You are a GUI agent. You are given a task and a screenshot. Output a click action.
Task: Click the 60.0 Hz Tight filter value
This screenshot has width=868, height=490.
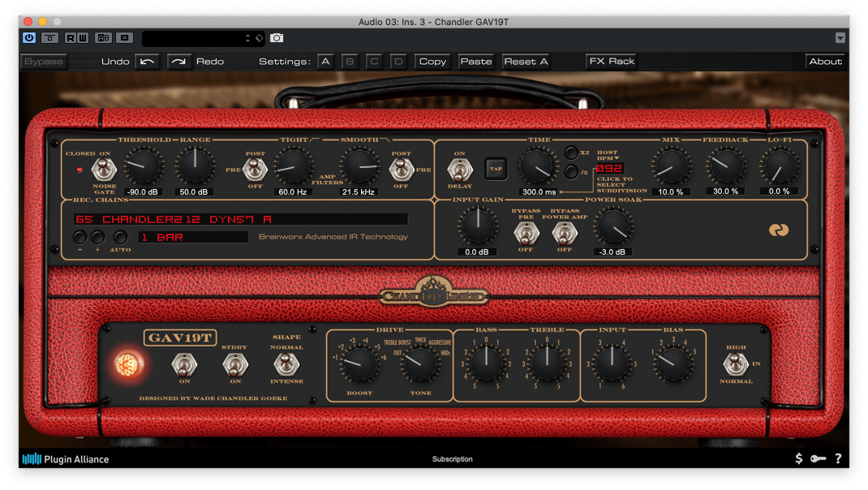tap(292, 191)
